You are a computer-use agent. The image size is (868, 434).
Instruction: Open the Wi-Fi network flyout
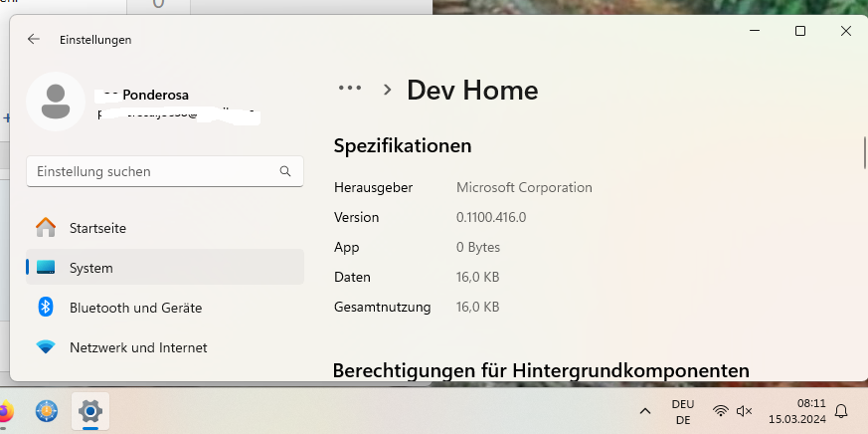coord(721,410)
